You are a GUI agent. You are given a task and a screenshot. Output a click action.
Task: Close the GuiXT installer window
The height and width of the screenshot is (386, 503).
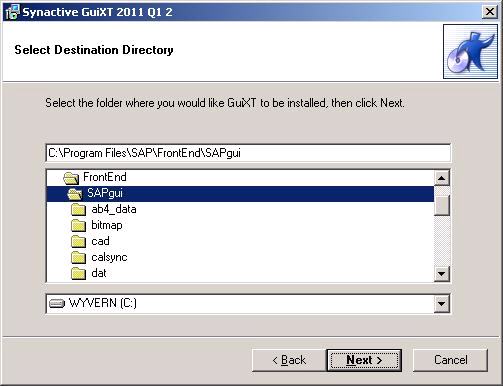point(490,12)
